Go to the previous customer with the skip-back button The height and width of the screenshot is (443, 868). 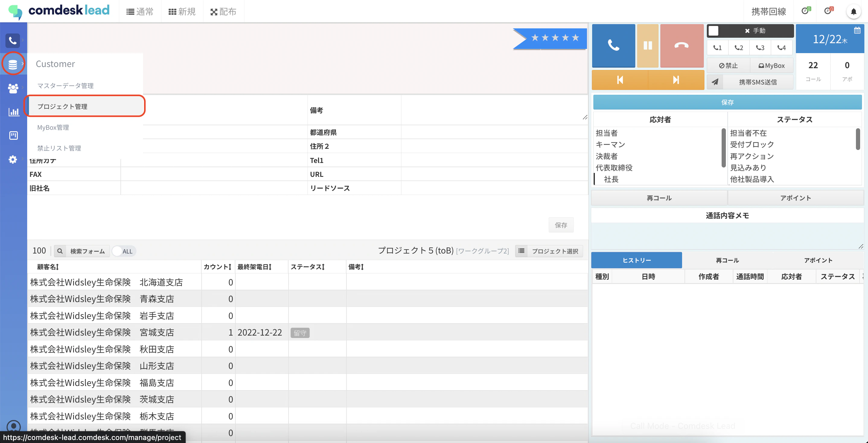pos(620,80)
